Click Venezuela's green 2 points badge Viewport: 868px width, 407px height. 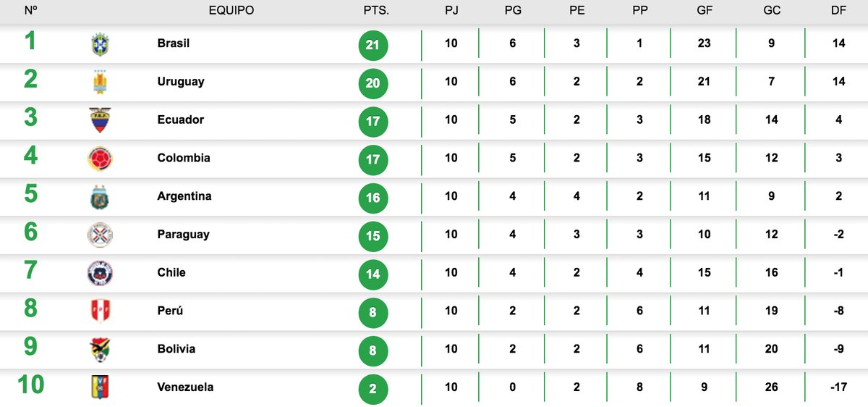tap(373, 389)
